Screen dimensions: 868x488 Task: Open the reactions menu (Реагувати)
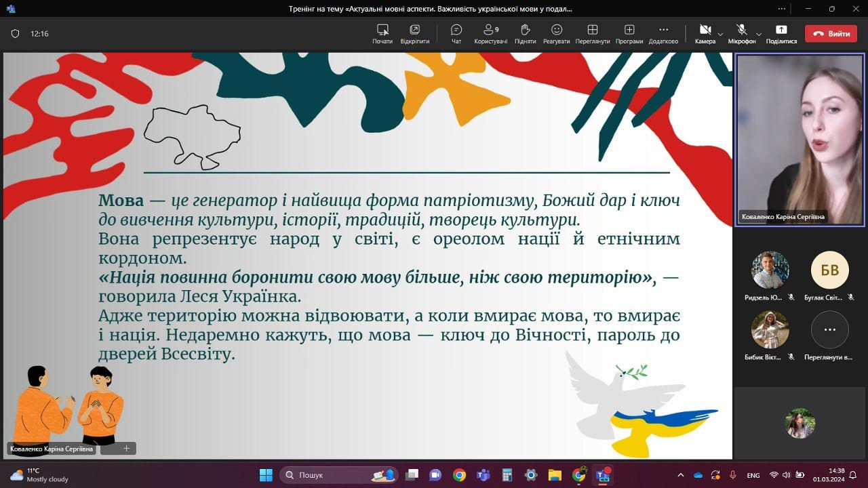pyautogui.click(x=556, y=33)
